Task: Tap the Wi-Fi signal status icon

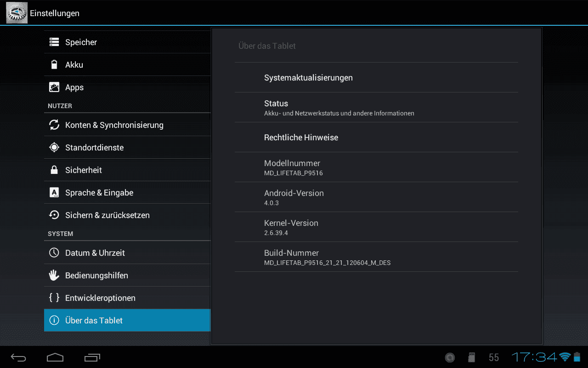Action: [x=565, y=357]
